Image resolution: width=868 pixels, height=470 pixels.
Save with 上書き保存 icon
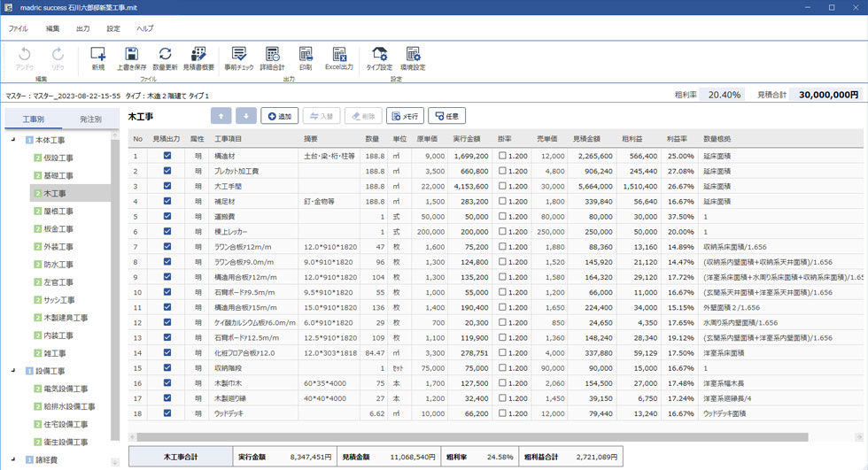(131, 54)
